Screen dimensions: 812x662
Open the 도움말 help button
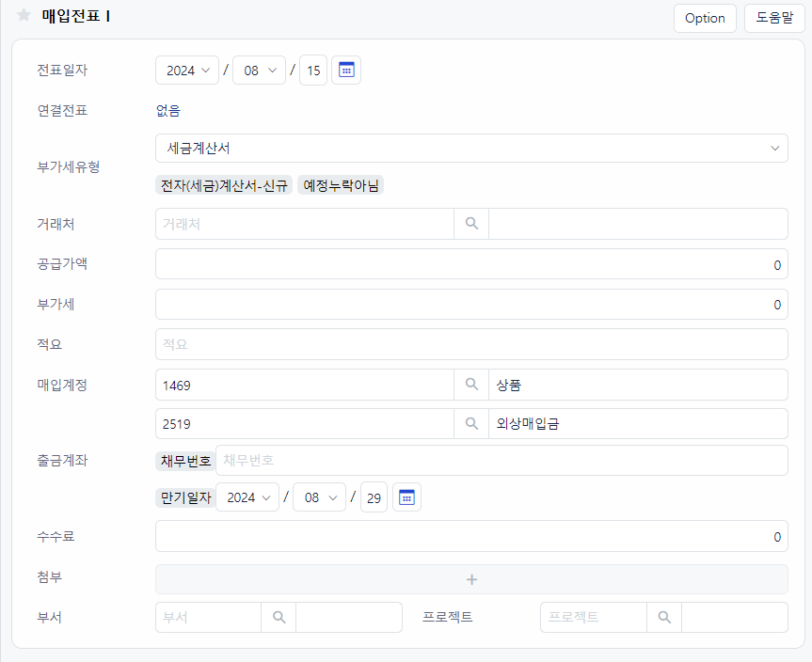[x=774, y=18]
